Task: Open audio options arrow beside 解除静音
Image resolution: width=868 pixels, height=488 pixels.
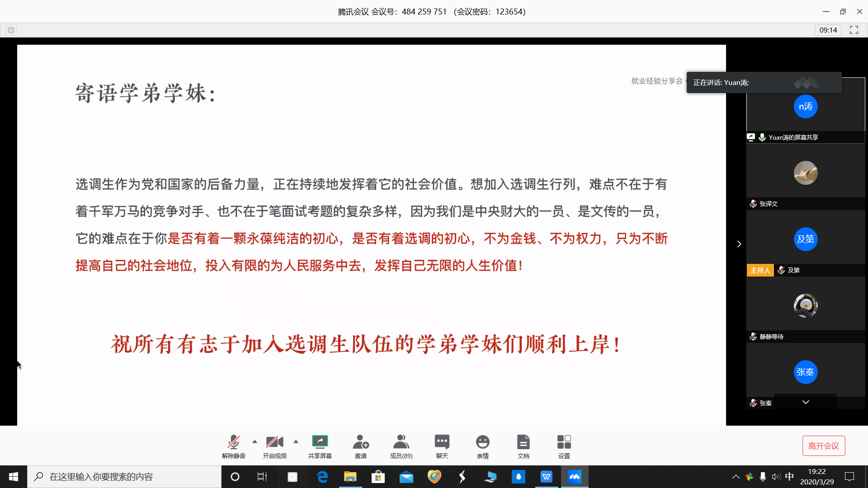Action: click(255, 441)
